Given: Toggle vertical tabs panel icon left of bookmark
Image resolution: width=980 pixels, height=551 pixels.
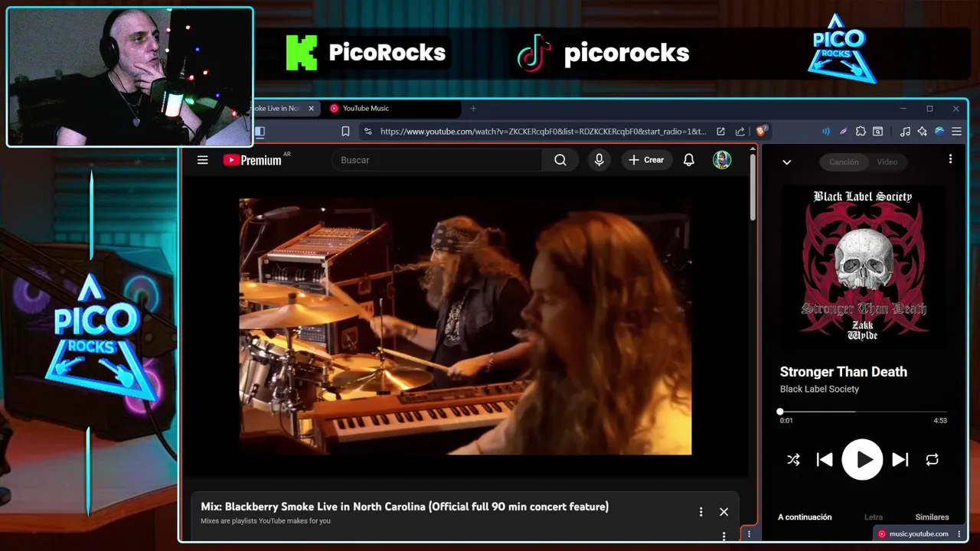Looking at the screenshot, I should (x=260, y=132).
